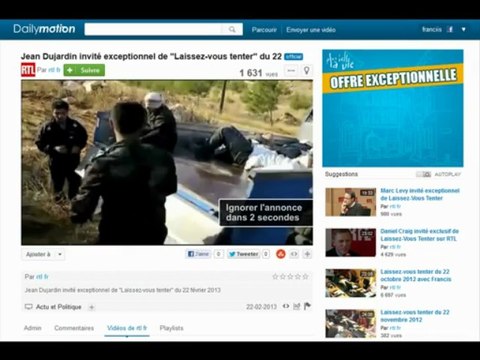Image resolution: width=480 pixels, height=360 pixels.
Task: Click the Facebook icon beside francis
Action: point(450,29)
